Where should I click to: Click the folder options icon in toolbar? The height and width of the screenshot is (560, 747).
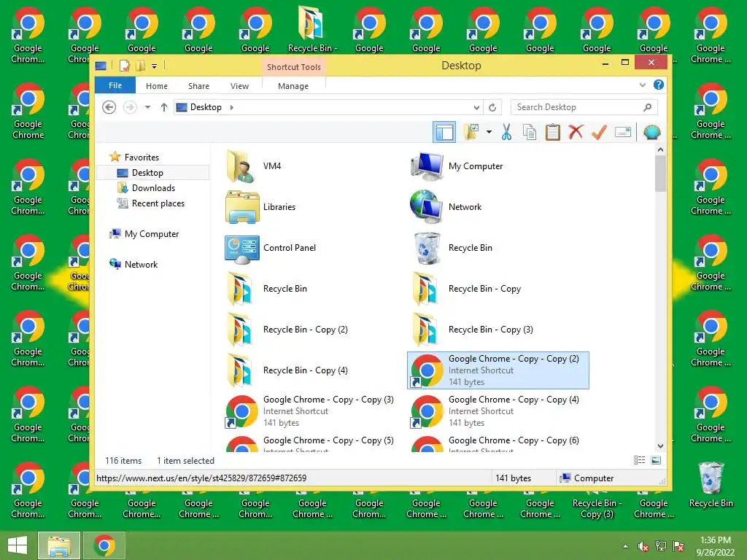click(x=471, y=132)
